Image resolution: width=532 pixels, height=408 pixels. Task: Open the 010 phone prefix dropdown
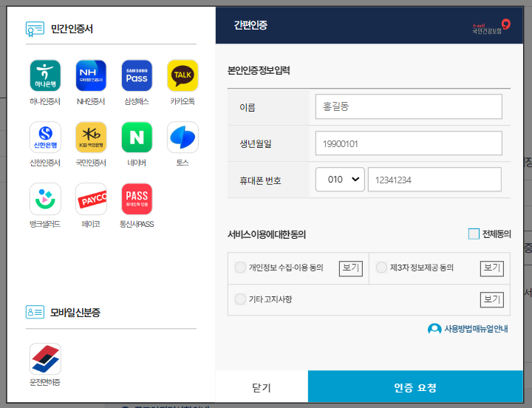pyautogui.click(x=340, y=179)
